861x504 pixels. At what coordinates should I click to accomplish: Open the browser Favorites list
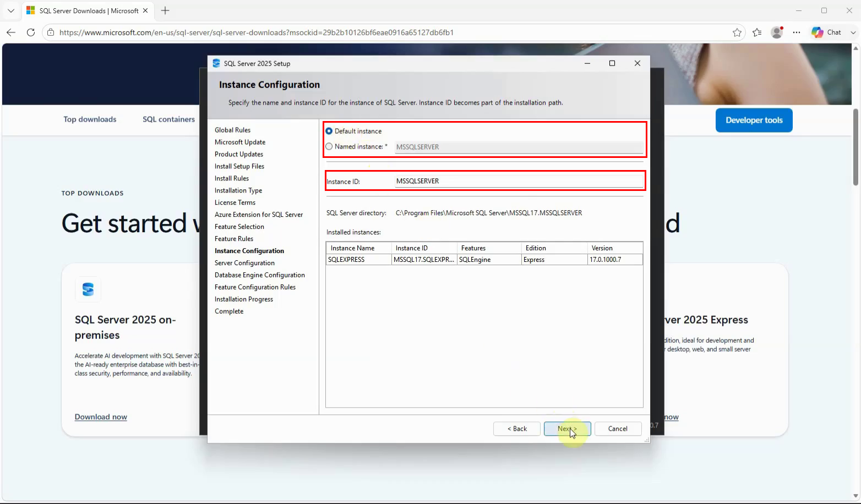(757, 32)
